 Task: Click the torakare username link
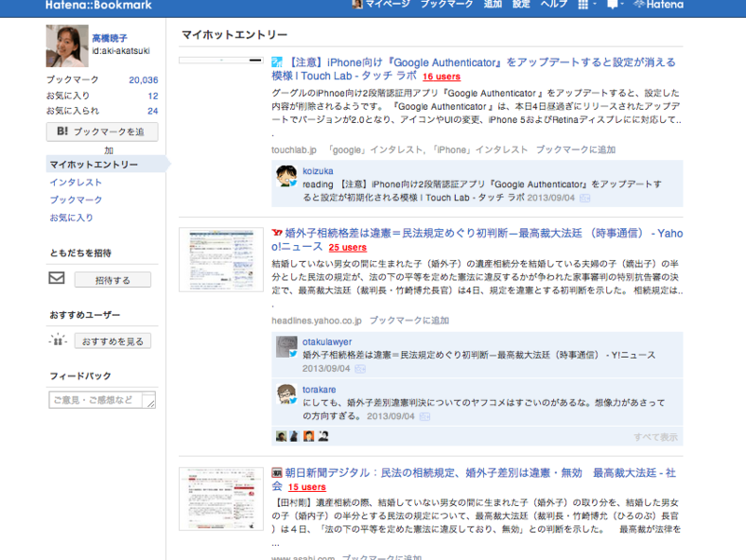(x=319, y=389)
